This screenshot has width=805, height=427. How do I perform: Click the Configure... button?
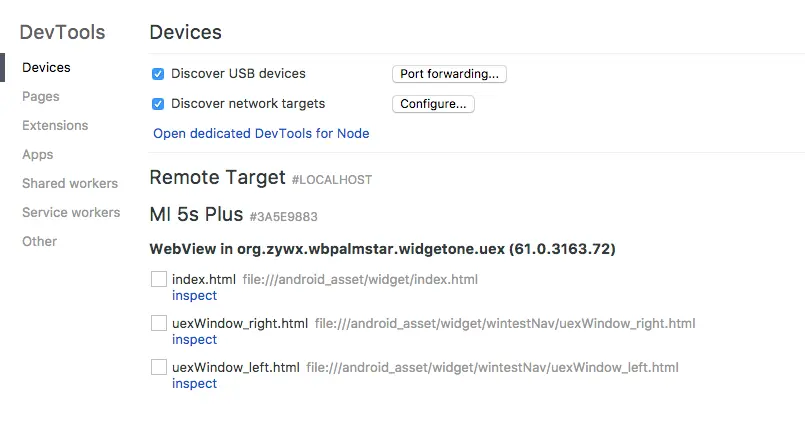click(x=433, y=104)
